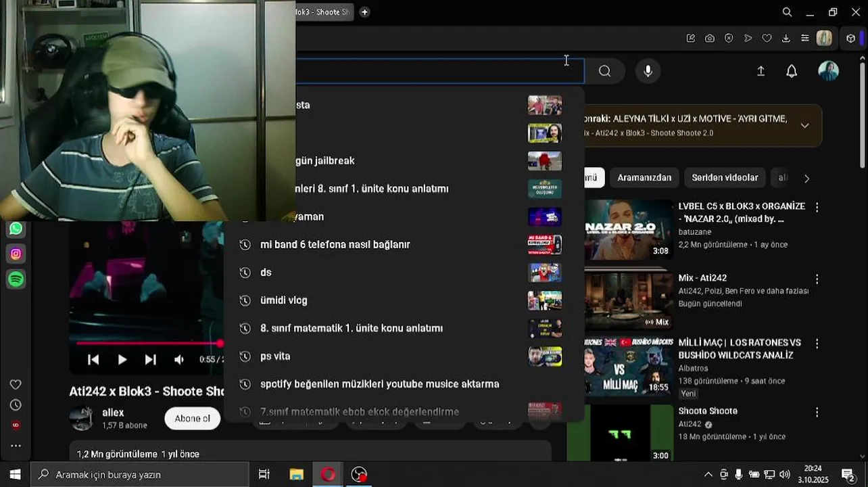
Task: Click the red video progress bar
Action: click(x=149, y=344)
